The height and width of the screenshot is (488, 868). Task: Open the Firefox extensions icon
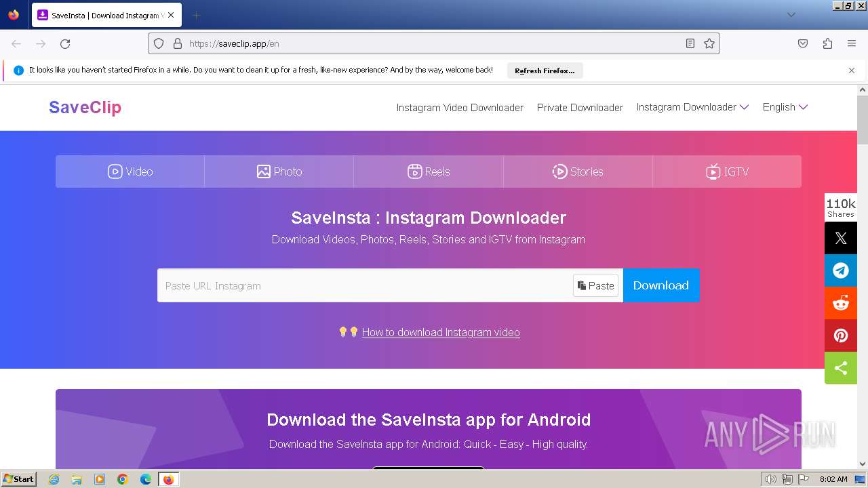[x=827, y=43]
